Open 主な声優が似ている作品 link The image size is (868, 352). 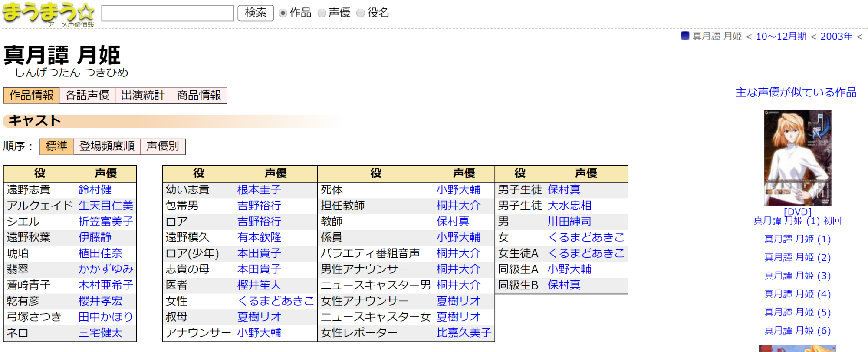(x=796, y=93)
